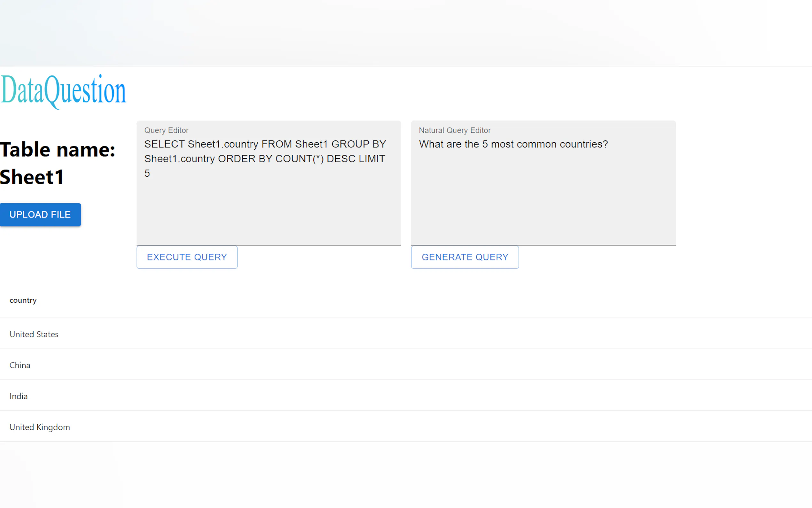The height and width of the screenshot is (508, 812).
Task: Click the EXECUTE QUERY button
Action: point(187,257)
